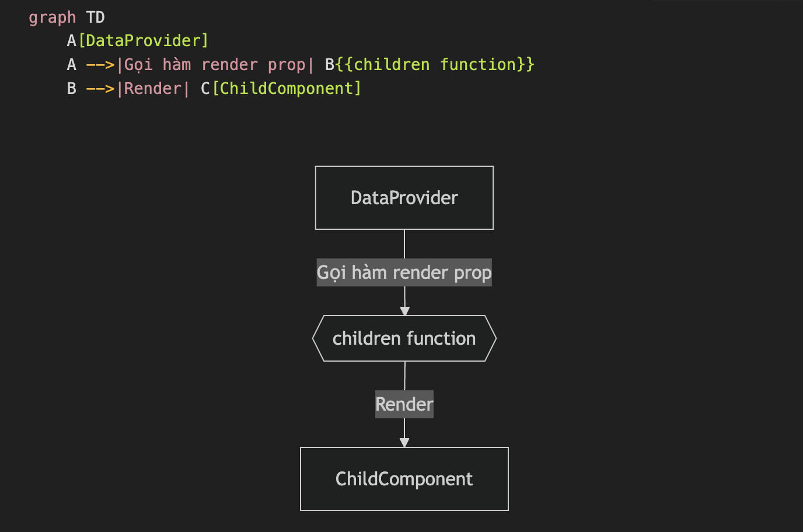Click [ChildComponent] text in code
The image size is (803, 532).
pos(287,89)
